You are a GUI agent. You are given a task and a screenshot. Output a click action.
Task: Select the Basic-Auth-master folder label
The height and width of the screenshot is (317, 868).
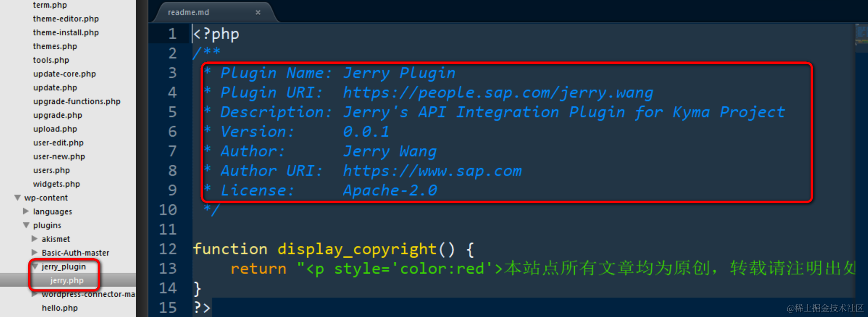pyautogui.click(x=75, y=252)
